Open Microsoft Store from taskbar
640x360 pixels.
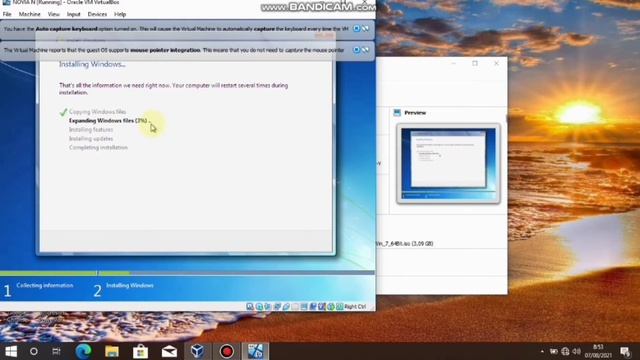pyautogui.click(x=140, y=351)
